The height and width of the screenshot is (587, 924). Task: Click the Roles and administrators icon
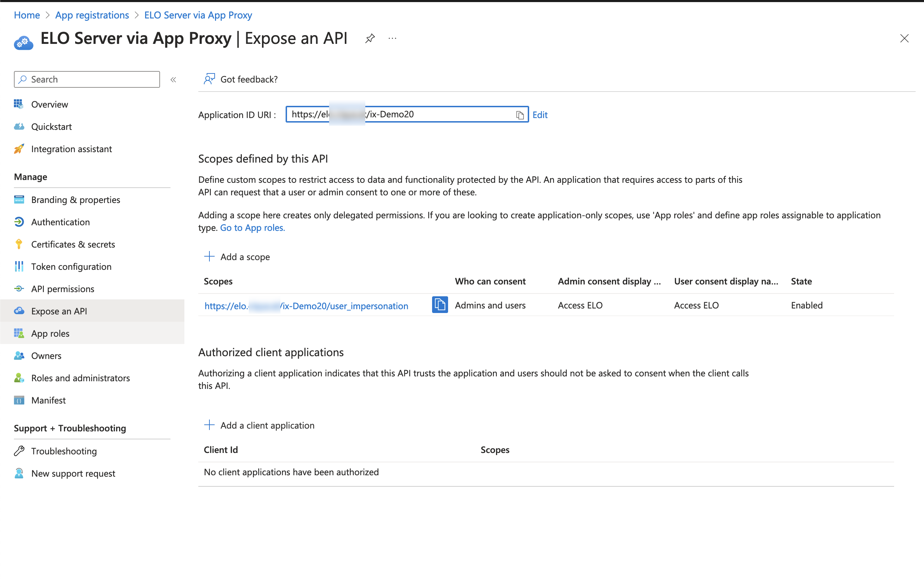click(x=19, y=378)
